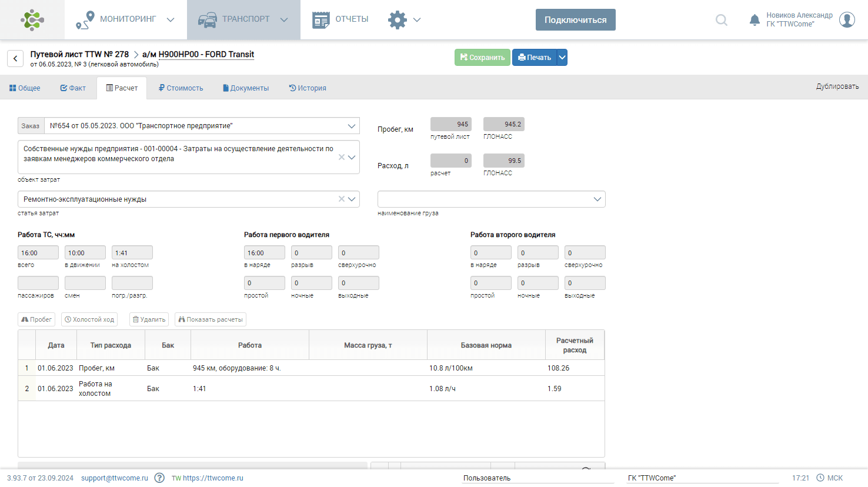Select table row Пробег, км
868x487 pixels.
click(x=311, y=368)
